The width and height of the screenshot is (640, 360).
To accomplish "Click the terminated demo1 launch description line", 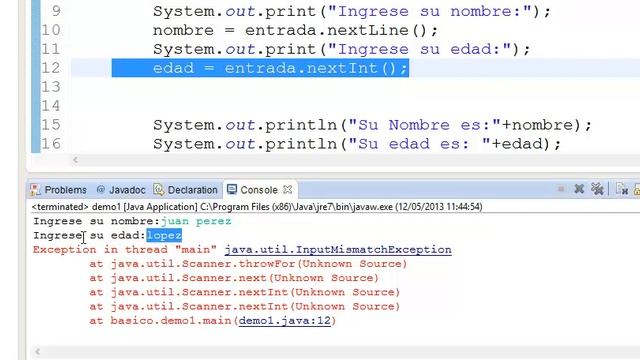I will coord(257,207).
